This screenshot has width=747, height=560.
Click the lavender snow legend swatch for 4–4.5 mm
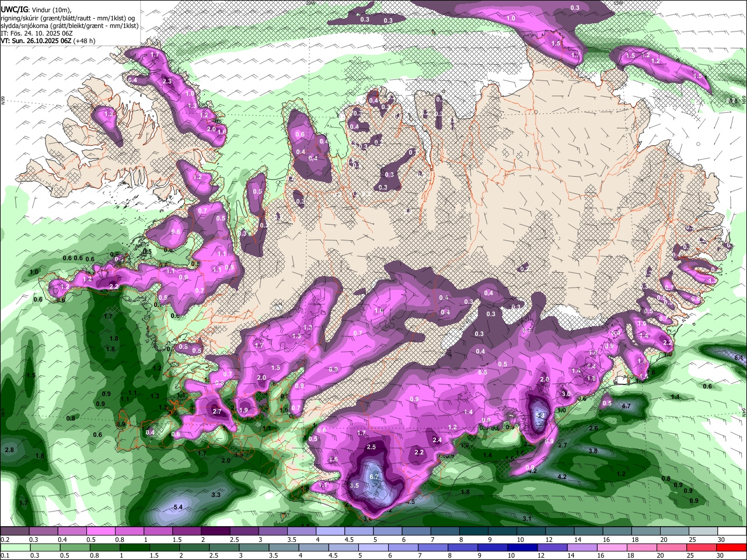click(331, 531)
